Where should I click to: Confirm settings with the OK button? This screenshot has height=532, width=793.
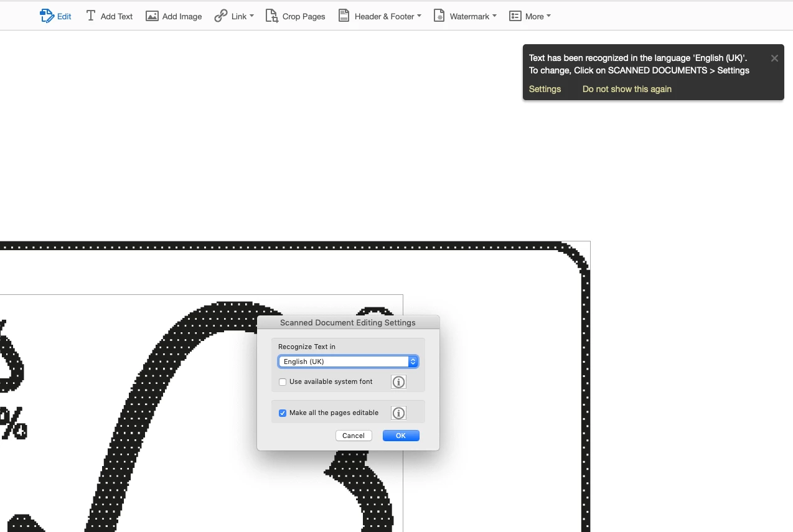coord(401,436)
